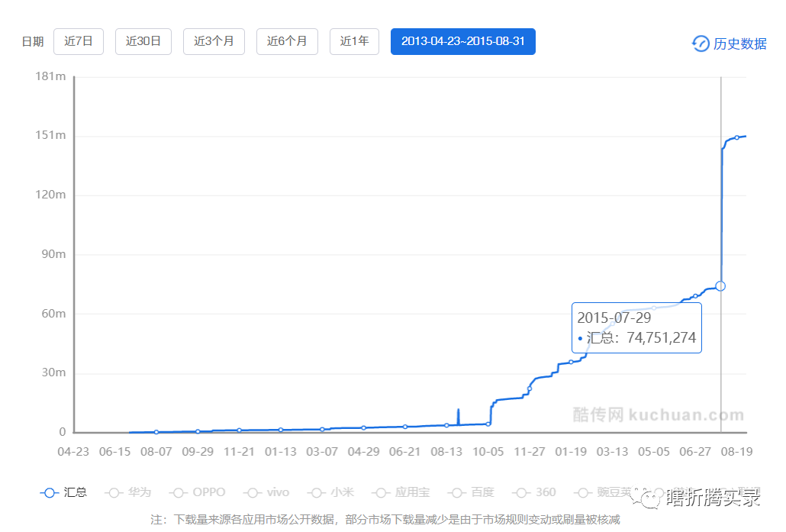Open the 2013-04-23~2015-08-31 date range picker
This screenshot has height=532, width=786.
coord(463,41)
